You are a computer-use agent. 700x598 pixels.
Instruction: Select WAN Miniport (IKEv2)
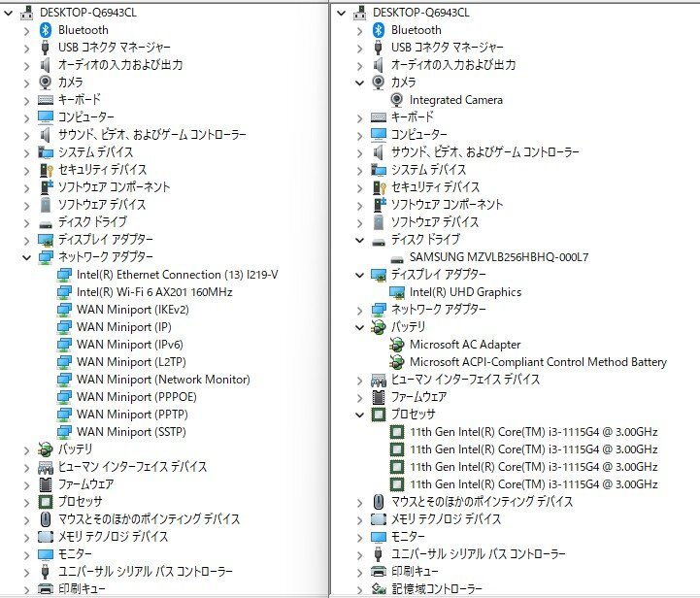tap(133, 310)
